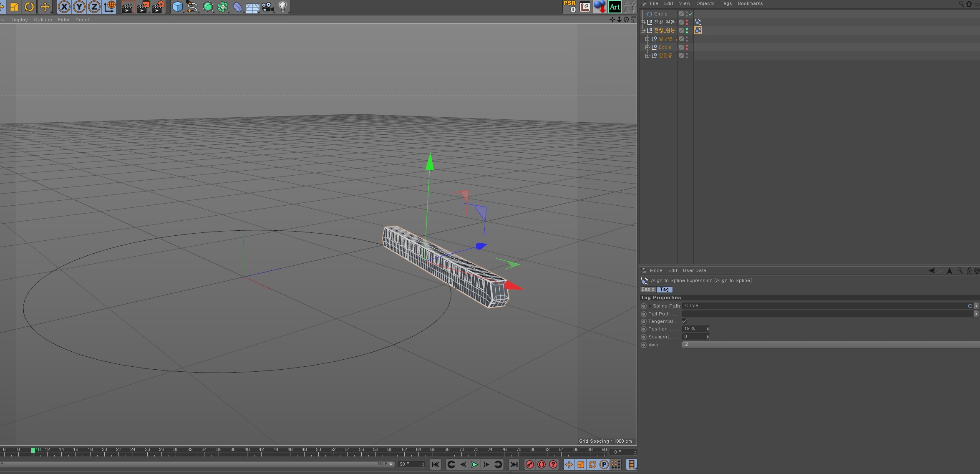Expand Spline Path disclosure triangle
This screenshot has height=474, width=980.
click(650, 306)
